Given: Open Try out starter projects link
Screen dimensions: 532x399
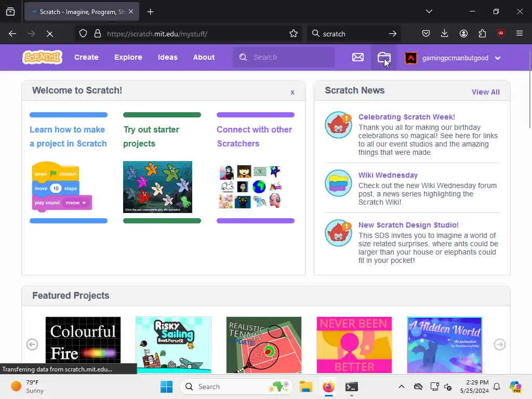Looking at the screenshot, I should (151, 137).
